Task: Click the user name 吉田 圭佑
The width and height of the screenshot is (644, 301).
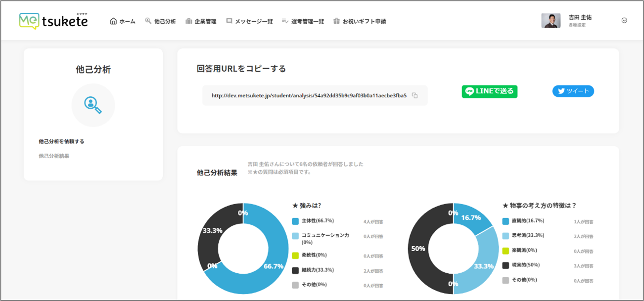Action: click(x=580, y=17)
